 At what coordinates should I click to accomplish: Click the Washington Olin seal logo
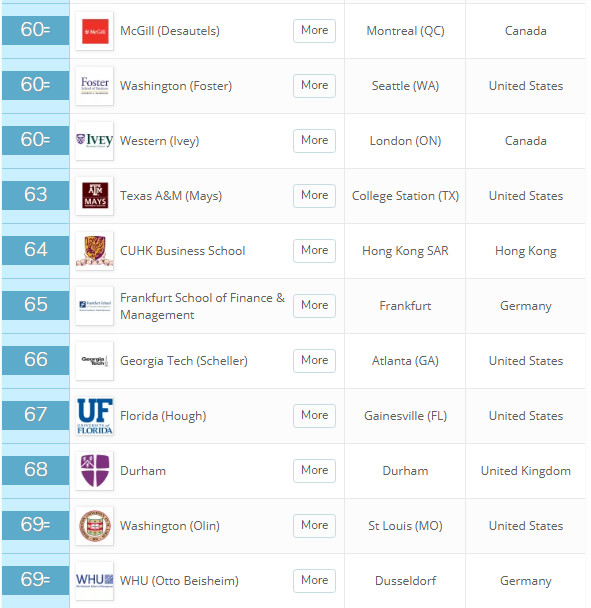tap(95, 526)
